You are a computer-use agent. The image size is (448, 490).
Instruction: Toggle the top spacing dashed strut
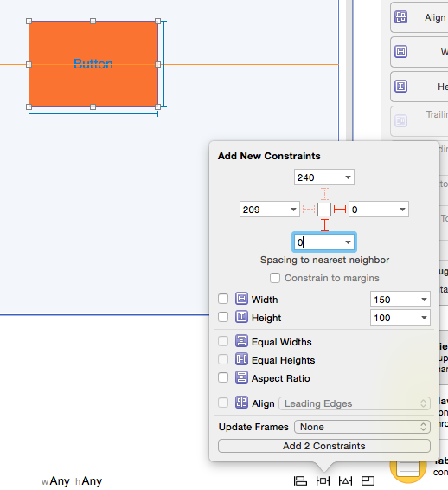click(324, 194)
